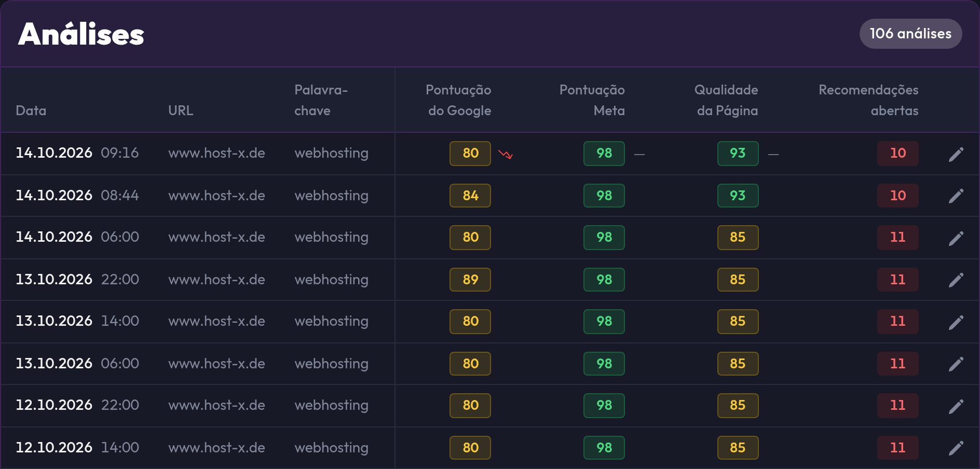Click the red downward trend icon
Screen dimensions: 980x469
[x=506, y=154]
